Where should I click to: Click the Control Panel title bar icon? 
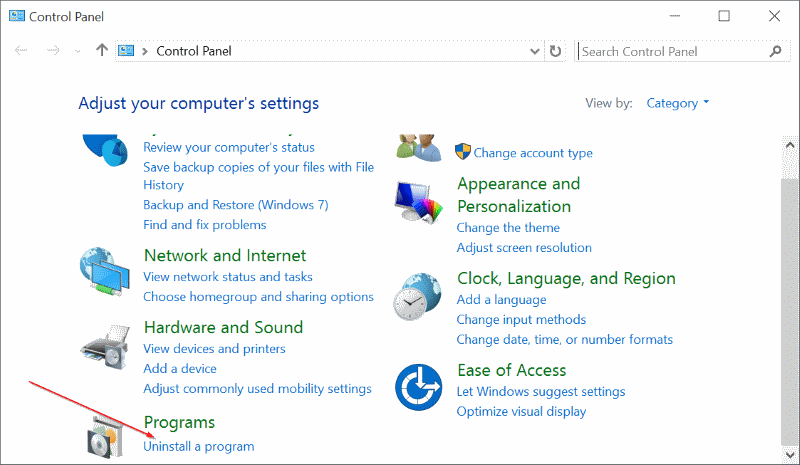tap(17, 16)
